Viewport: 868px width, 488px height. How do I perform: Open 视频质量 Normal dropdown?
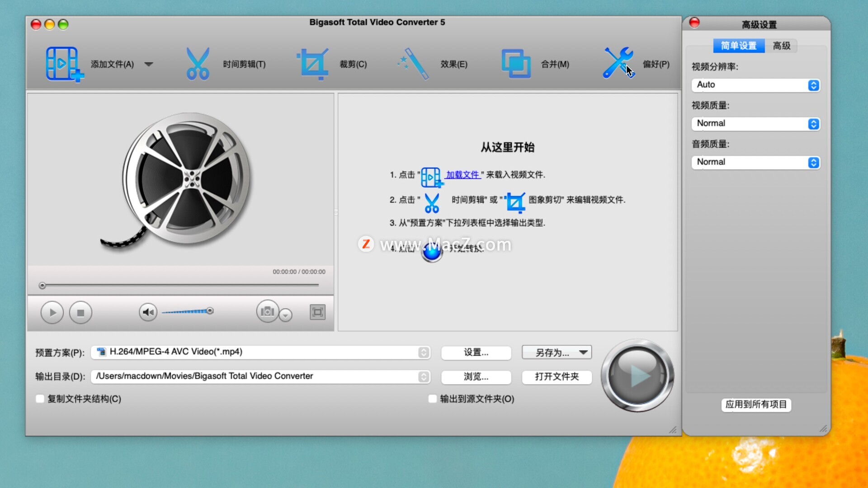point(755,123)
